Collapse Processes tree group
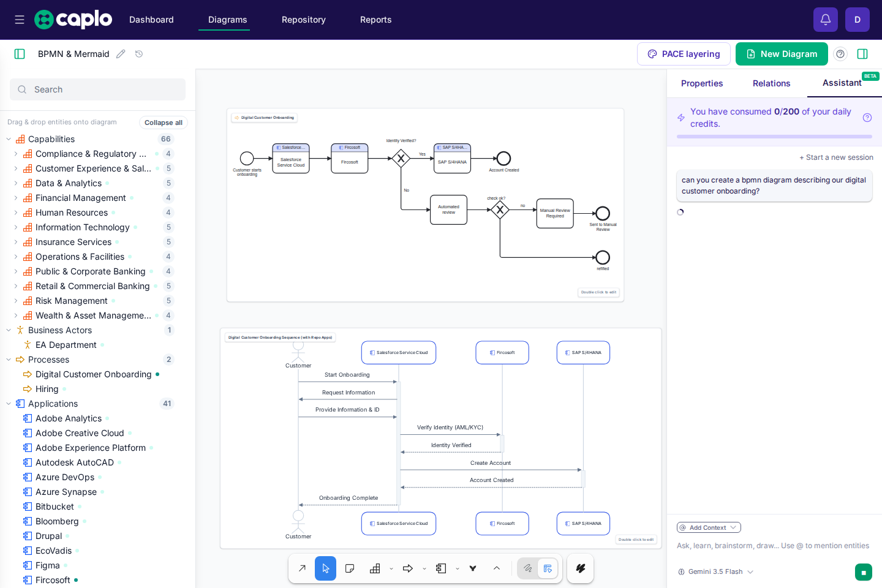882x588 pixels. (x=9, y=360)
